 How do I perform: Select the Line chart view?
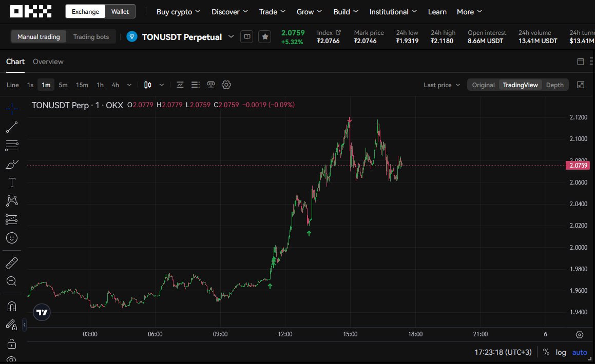click(12, 85)
